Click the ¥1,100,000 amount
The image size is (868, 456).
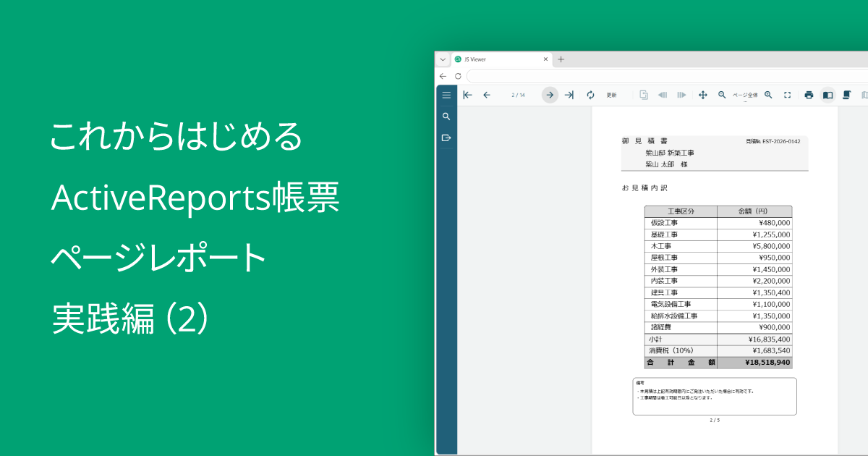(x=771, y=304)
